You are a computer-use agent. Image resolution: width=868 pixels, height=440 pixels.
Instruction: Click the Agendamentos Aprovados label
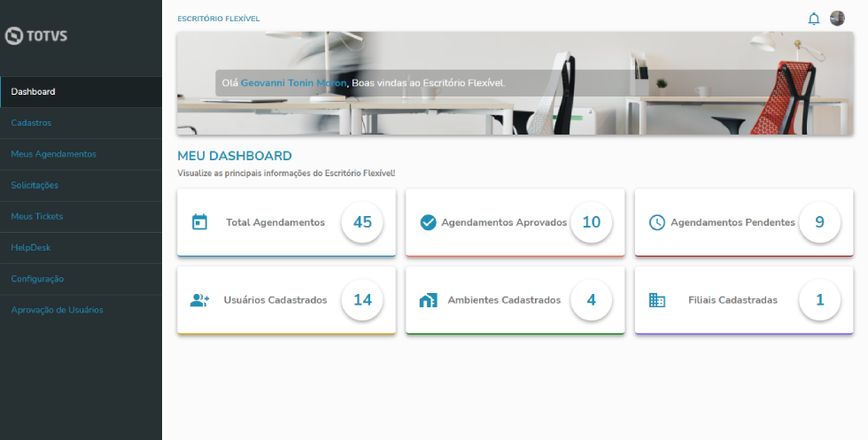click(504, 222)
